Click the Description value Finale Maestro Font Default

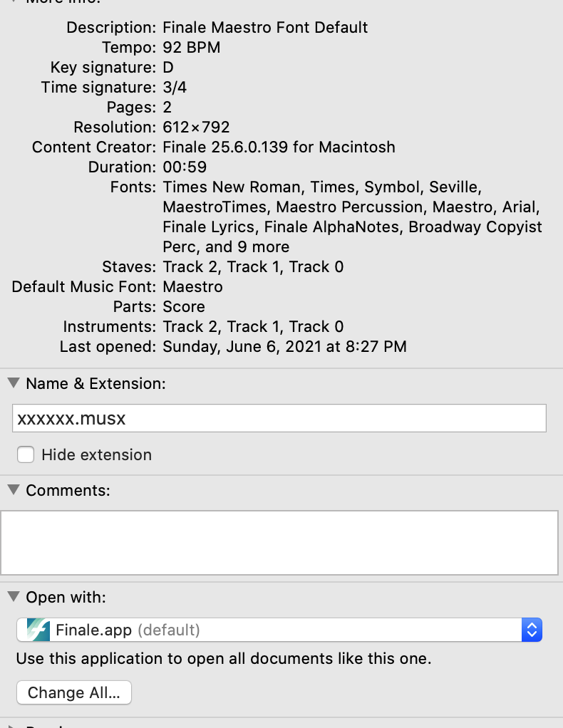click(265, 28)
